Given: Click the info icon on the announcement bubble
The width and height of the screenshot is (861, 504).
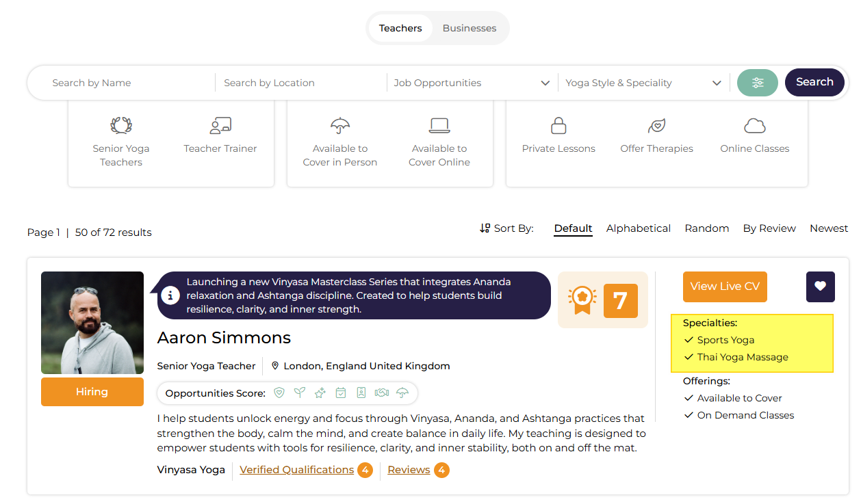Looking at the screenshot, I should (x=170, y=295).
